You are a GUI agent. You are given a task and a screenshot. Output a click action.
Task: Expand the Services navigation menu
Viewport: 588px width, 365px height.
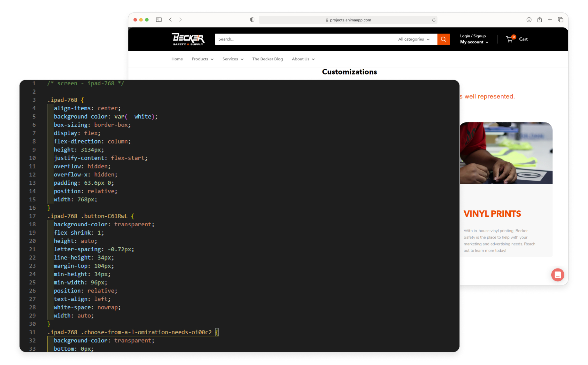pos(233,59)
